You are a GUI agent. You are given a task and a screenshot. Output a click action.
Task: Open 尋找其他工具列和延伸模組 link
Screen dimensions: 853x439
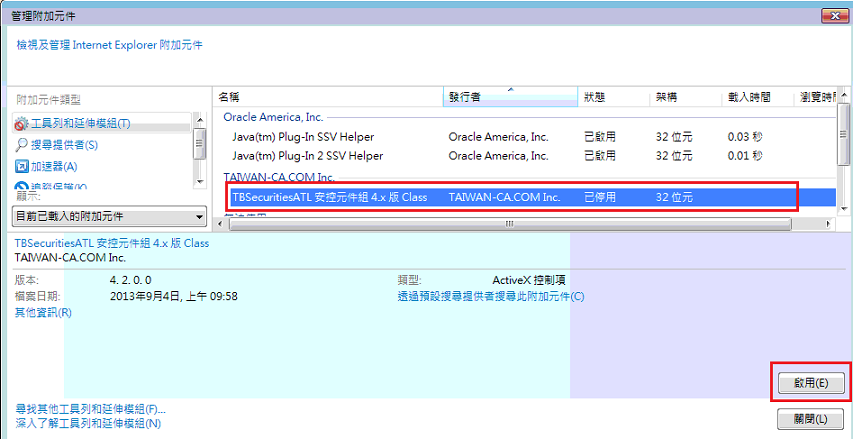90,409
